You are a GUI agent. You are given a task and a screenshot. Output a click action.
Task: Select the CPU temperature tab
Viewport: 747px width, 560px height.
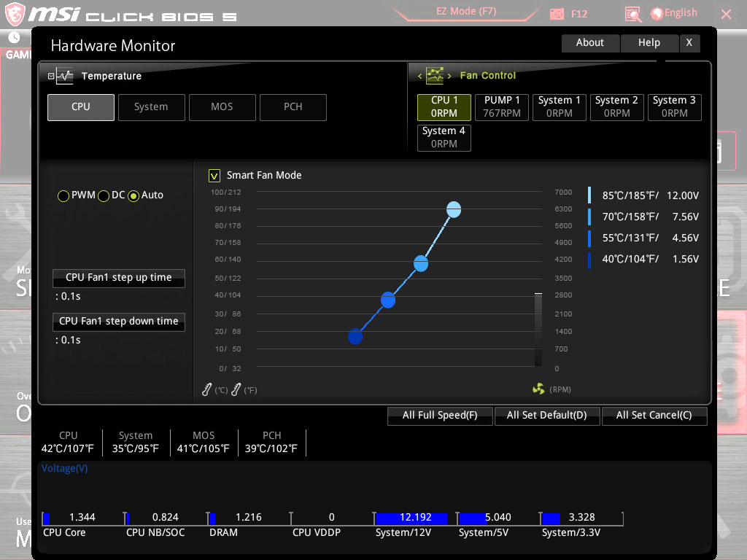tap(81, 107)
